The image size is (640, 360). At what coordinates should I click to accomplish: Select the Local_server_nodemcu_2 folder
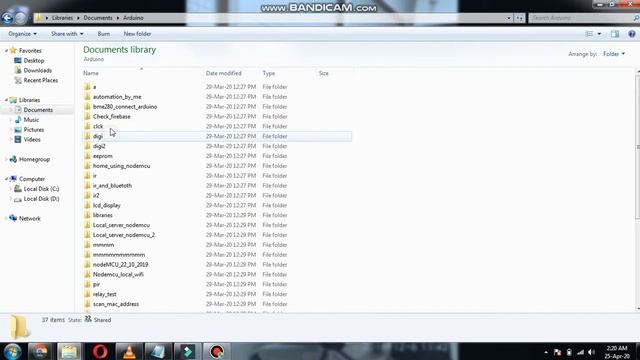124,235
